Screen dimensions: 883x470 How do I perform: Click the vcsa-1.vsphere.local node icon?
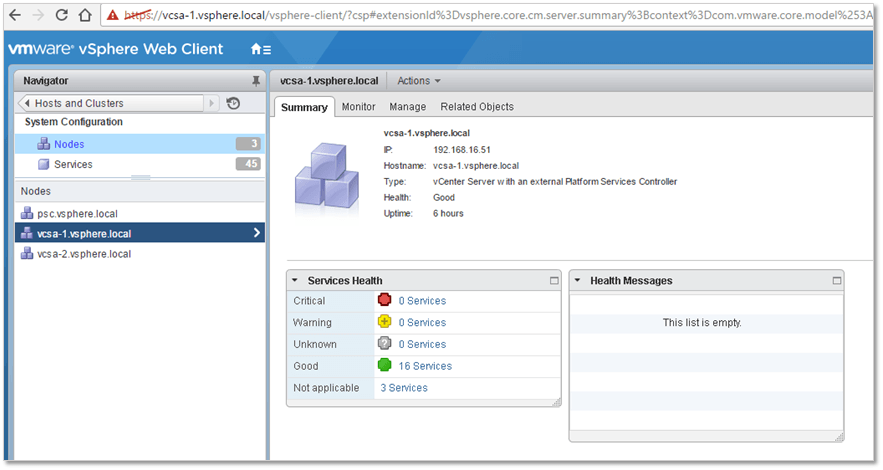point(26,233)
